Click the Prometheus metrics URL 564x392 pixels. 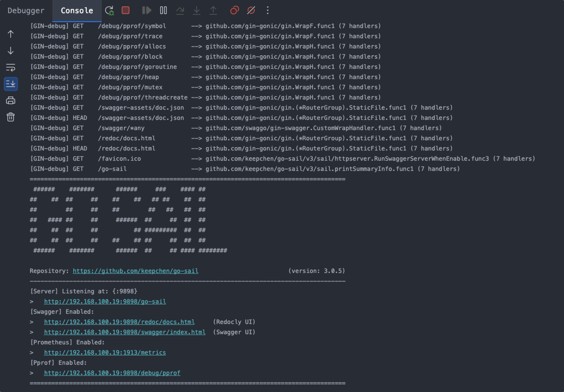coord(105,352)
